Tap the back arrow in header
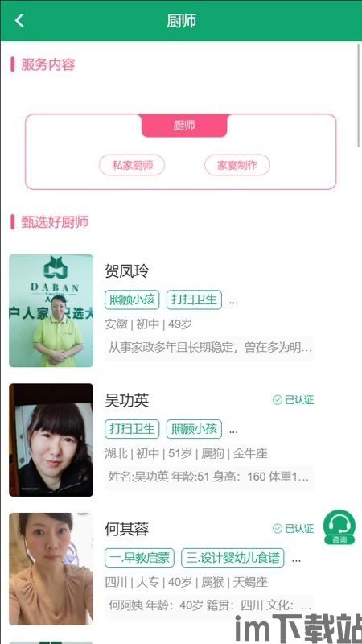Image resolution: width=362 pixels, height=644 pixels. coord(19,20)
